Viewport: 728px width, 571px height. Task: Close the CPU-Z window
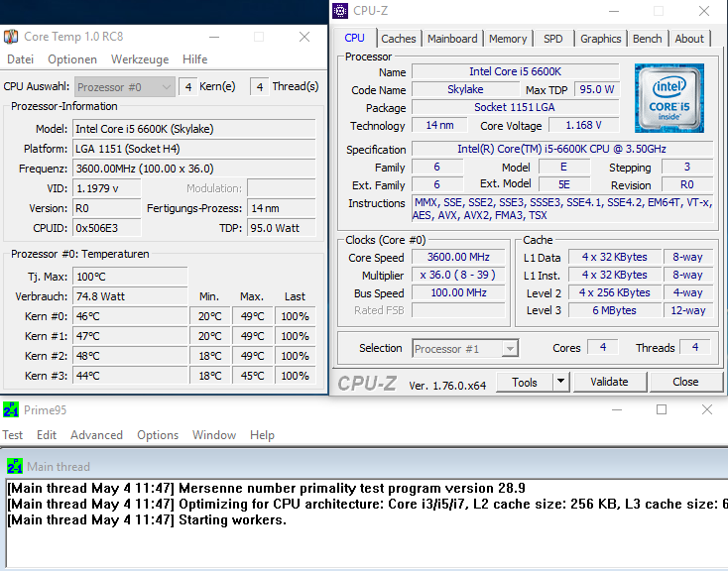(704, 11)
